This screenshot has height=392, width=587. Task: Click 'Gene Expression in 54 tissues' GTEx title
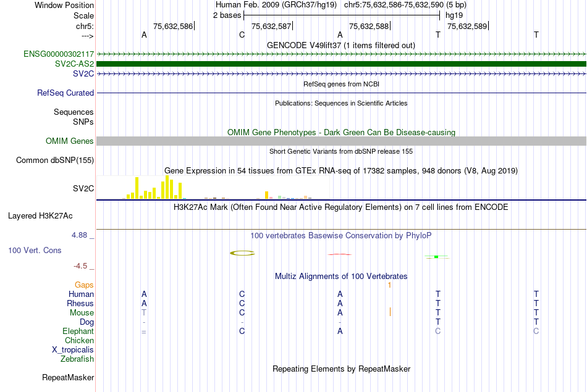(341, 171)
